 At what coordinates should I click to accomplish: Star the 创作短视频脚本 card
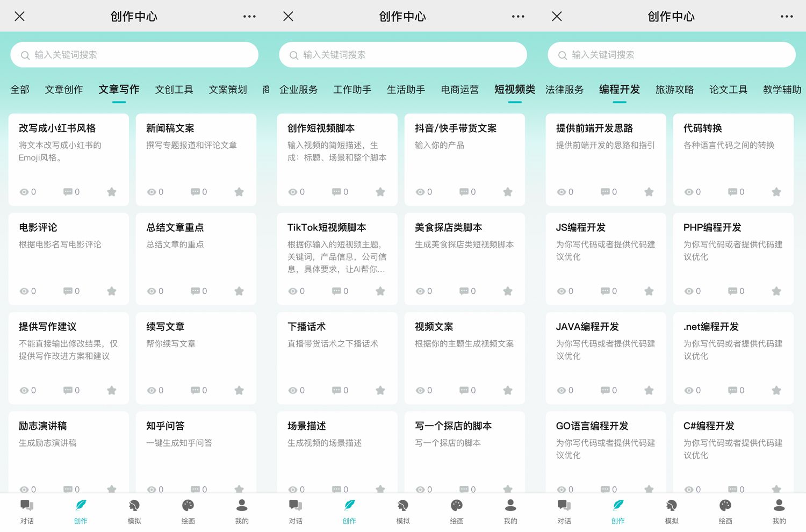point(380,192)
